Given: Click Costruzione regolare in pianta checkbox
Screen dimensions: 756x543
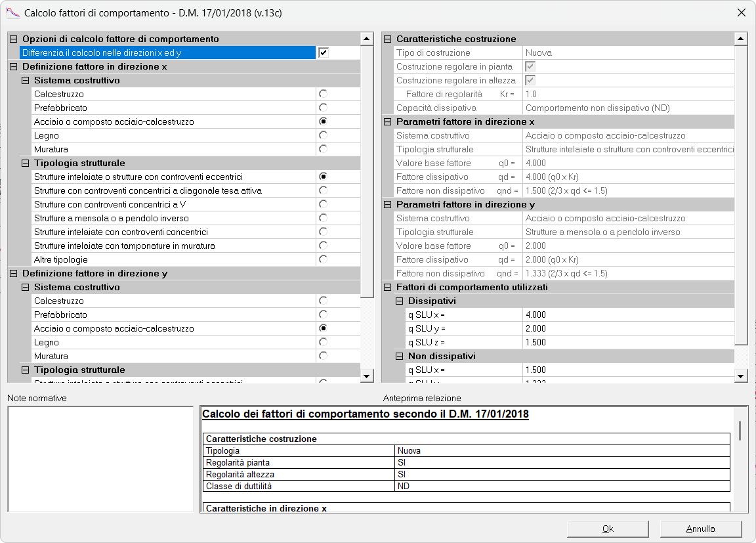Looking at the screenshot, I should (530, 66).
